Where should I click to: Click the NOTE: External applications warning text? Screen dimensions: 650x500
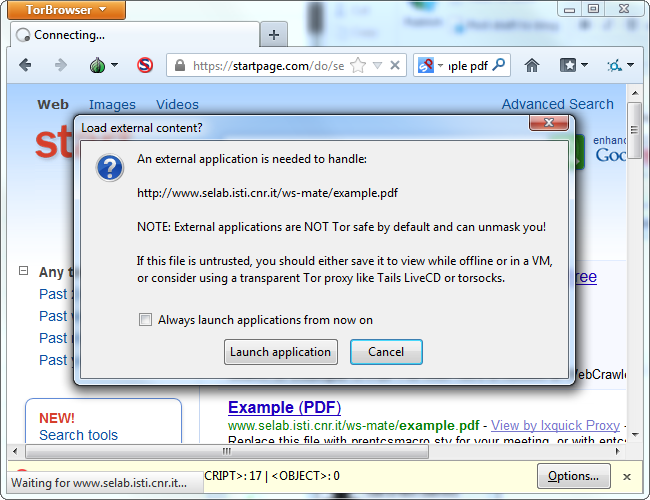point(342,227)
